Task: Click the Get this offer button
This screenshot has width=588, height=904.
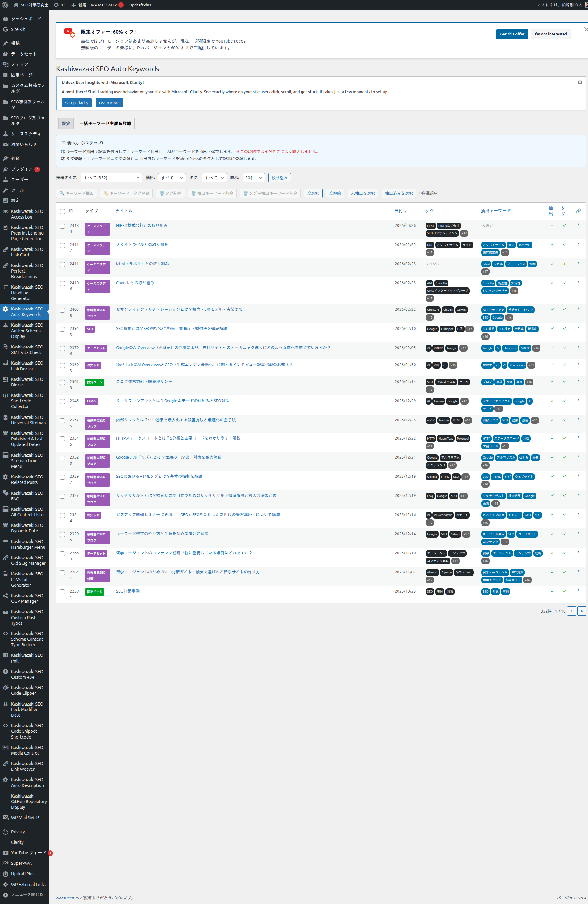Action: coord(512,34)
